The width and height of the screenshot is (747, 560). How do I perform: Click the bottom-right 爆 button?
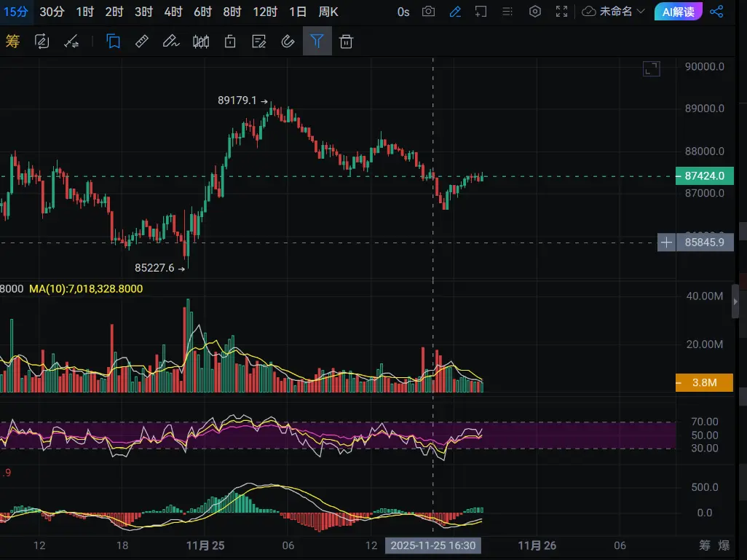pos(724,545)
